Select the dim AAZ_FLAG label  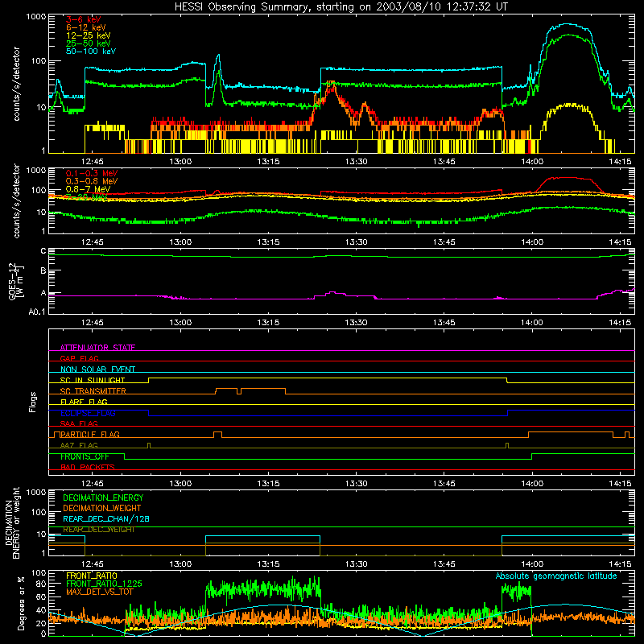click(79, 445)
